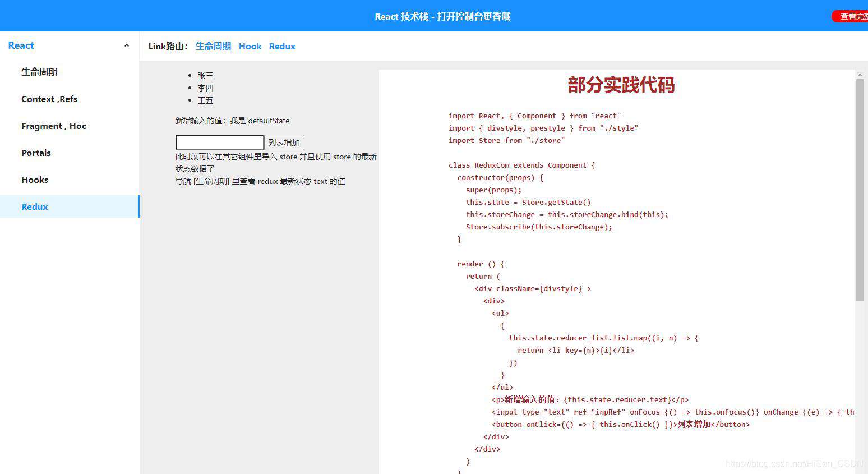Screen dimensions: 868x474
Task: Follow the Hook route link
Action: click(x=250, y=46)
